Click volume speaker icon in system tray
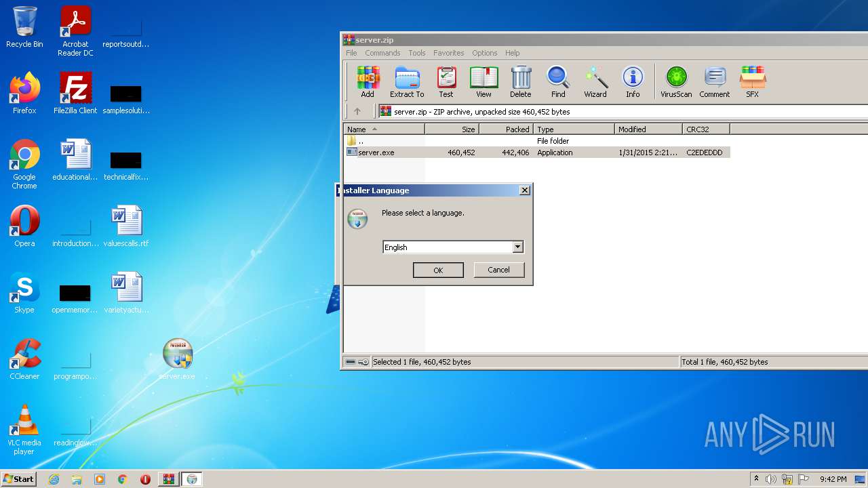Viewport: 868px width, 488px height. click(771, 479)
